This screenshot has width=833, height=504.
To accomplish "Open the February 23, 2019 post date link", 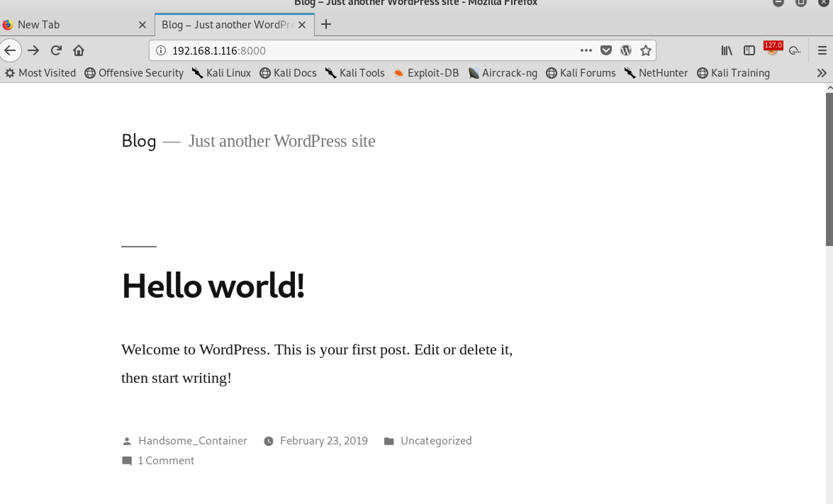I will [324, 441].
